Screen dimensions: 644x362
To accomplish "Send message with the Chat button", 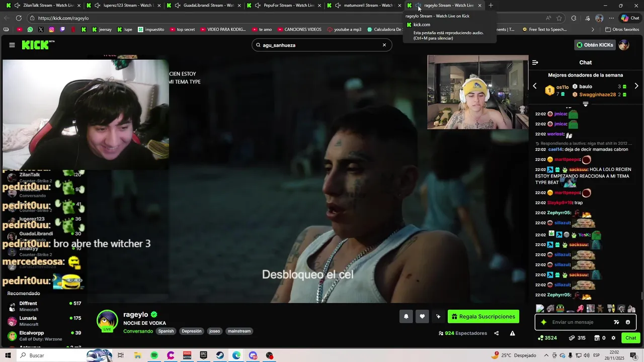I will coord(631,338).
